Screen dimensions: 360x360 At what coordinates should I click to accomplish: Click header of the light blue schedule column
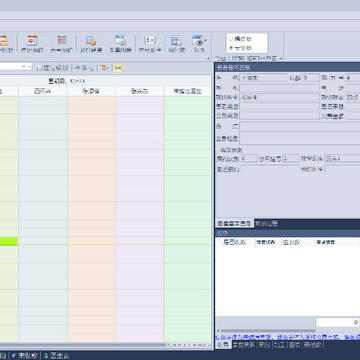click(43, 91)
